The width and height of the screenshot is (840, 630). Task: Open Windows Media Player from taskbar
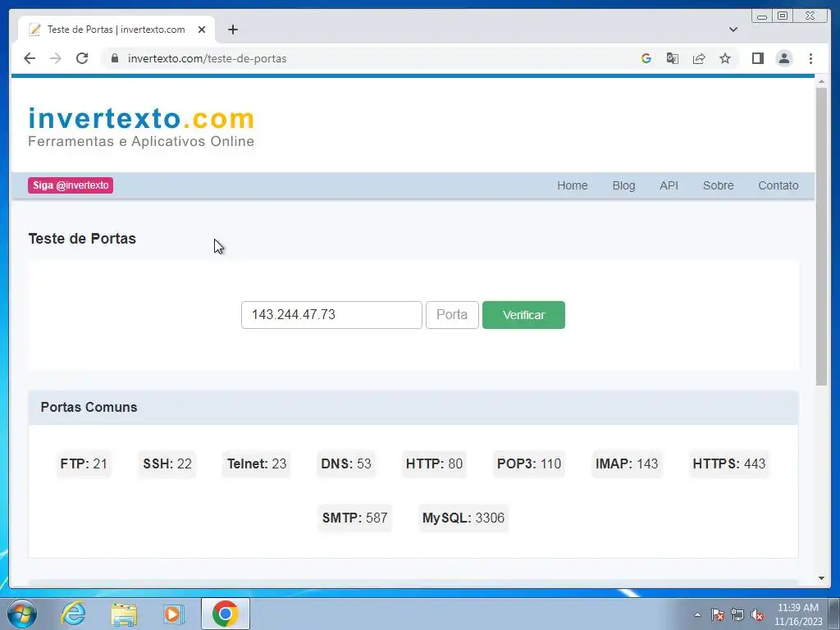coord(174,614)
